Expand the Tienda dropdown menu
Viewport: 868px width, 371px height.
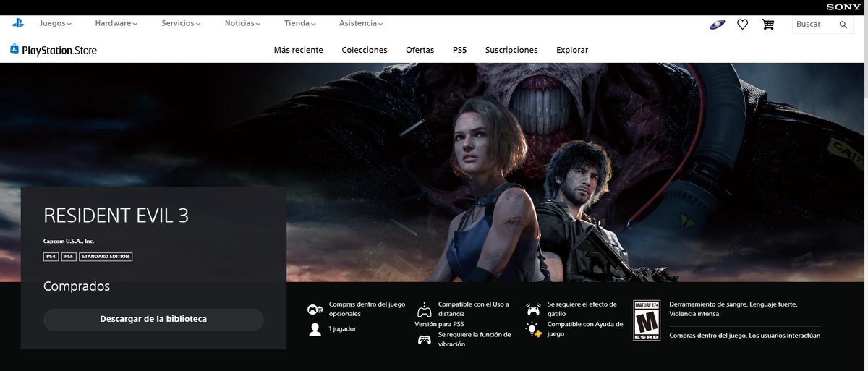[300, 23]
